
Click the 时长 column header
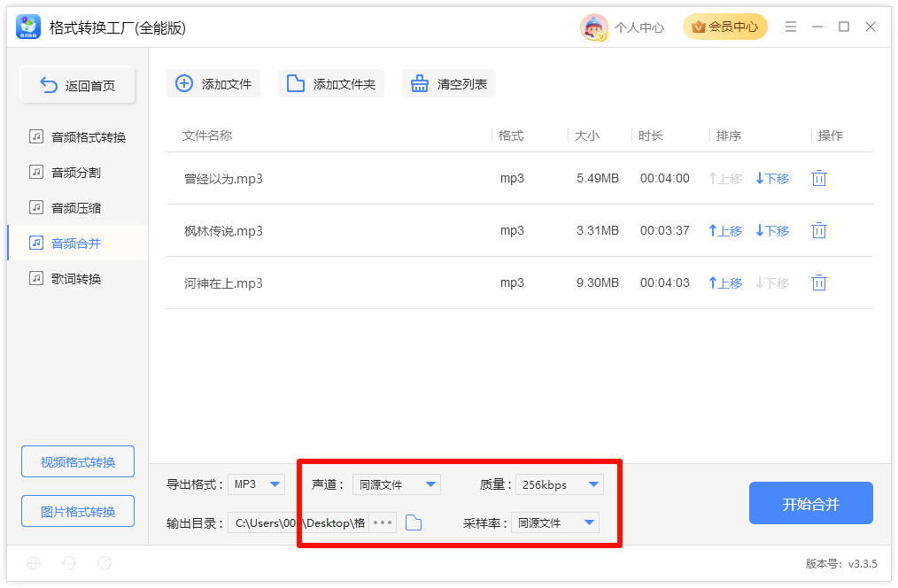click(x=651, y=135)
